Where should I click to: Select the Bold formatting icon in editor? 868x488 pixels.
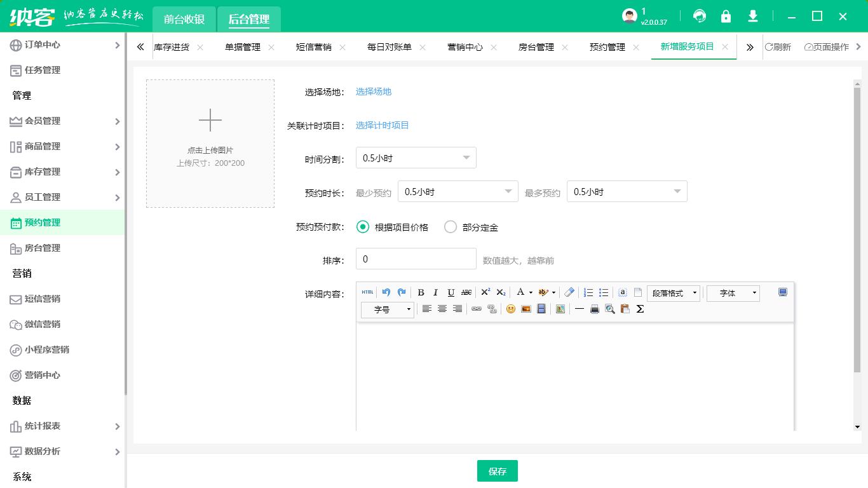421,292
